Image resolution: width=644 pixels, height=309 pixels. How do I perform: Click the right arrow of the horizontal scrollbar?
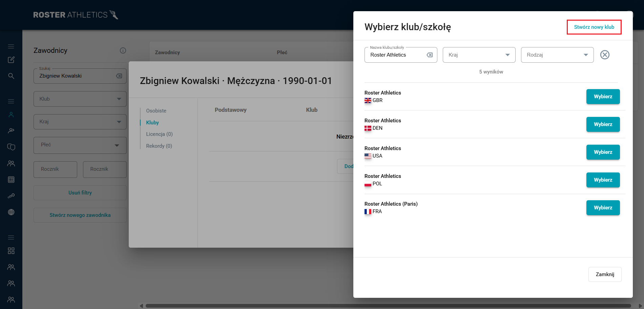[640, 306]
